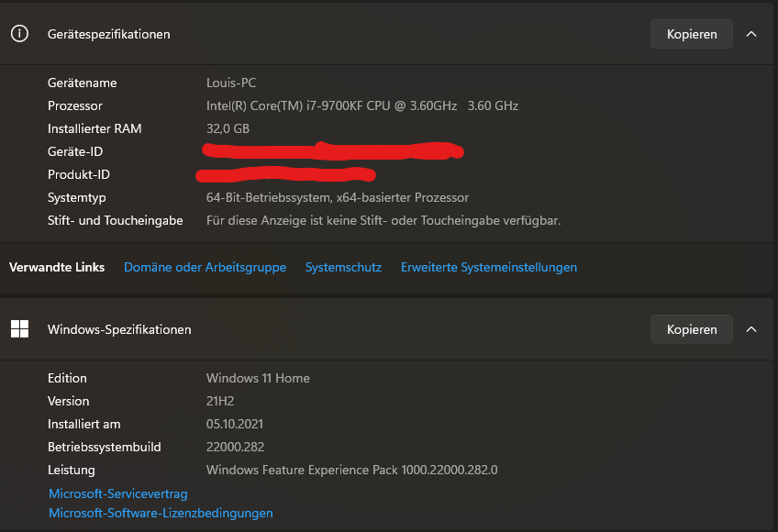Click the 32,0 GB installed RAM value
778x532 pixels.
[228, 128]
